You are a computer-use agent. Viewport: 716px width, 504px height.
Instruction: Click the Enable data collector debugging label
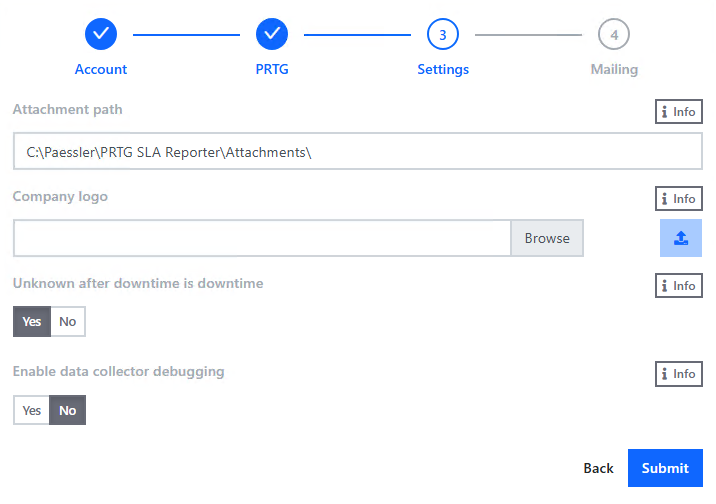(x=119, y=372)
